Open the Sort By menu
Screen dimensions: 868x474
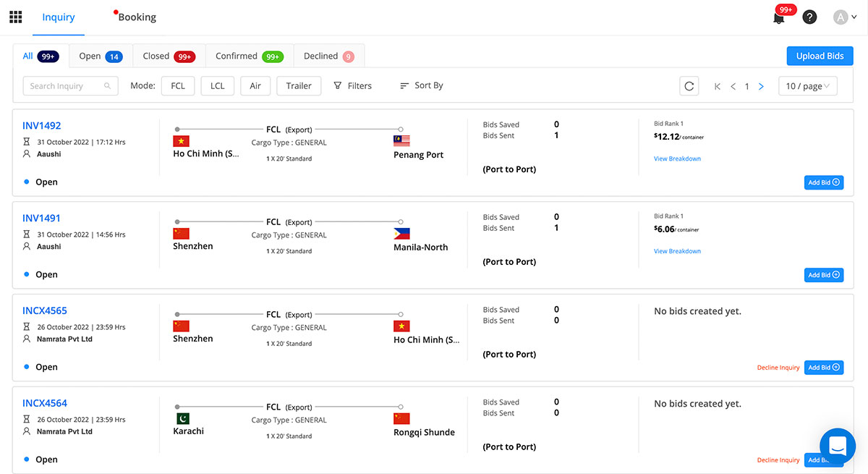pos(422,85)
